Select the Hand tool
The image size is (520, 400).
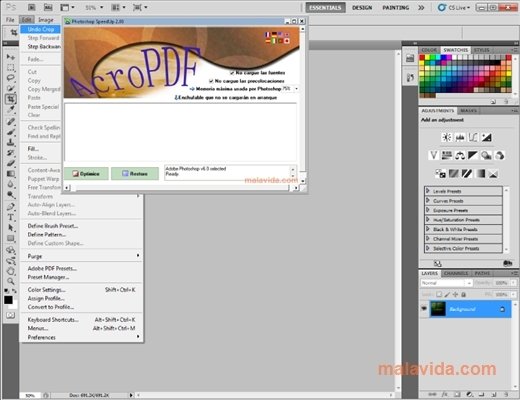click(x=10, y=271)
